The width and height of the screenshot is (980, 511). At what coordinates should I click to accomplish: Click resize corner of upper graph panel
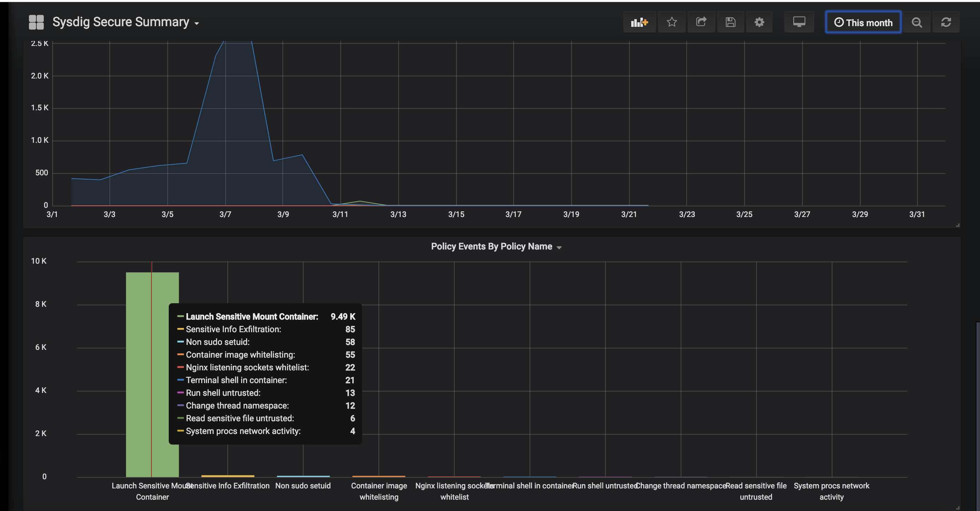click(x=957, y=225)
